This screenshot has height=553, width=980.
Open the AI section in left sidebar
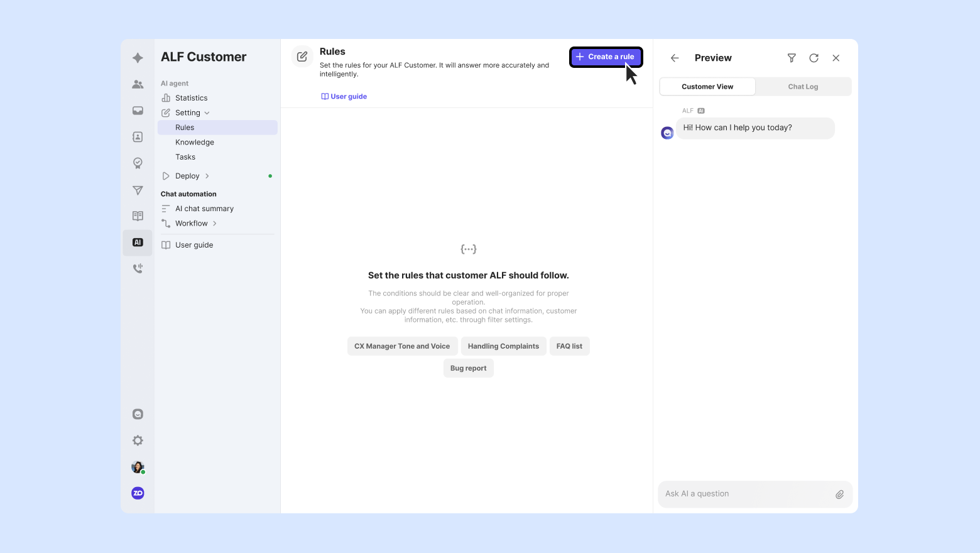pyautogui.click(x=138, y=243)
